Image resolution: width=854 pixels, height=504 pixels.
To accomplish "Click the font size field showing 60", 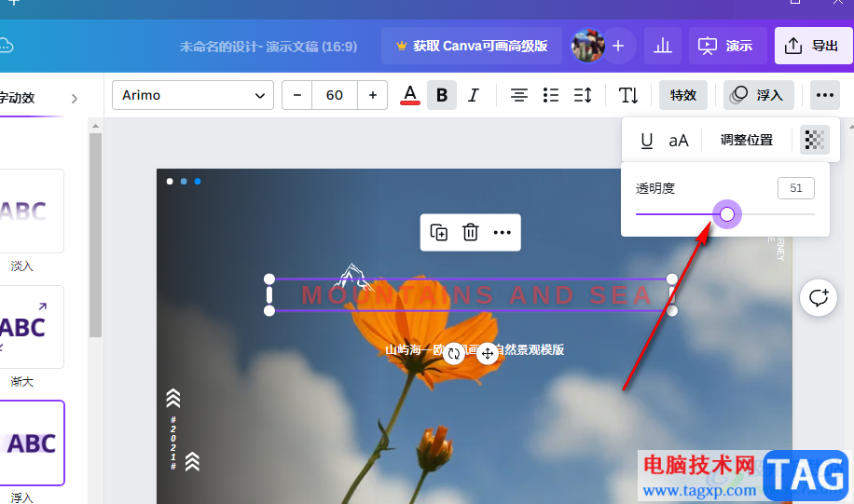I will pos(335,95).
